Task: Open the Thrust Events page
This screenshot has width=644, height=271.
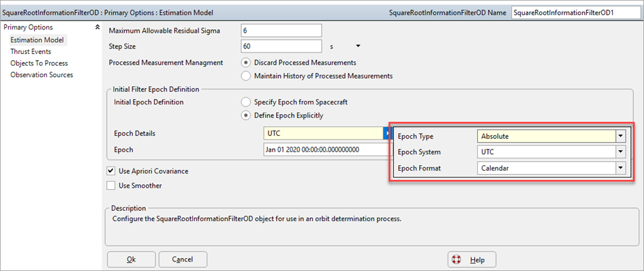Action: (31, 51)
